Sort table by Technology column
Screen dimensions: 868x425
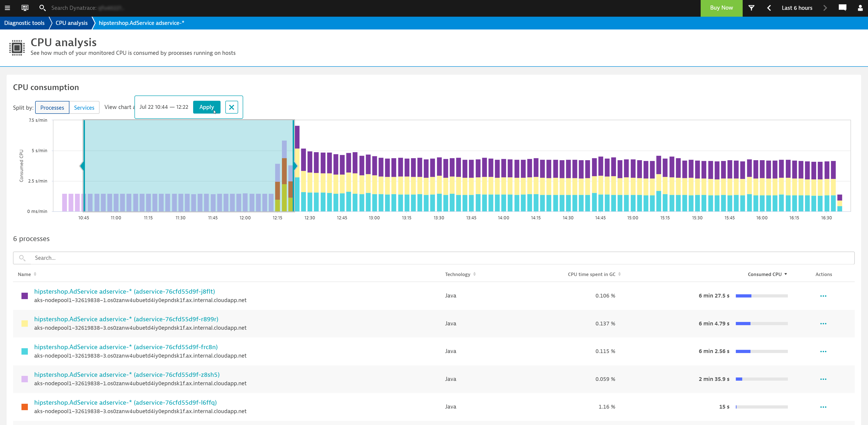point(460,274)
